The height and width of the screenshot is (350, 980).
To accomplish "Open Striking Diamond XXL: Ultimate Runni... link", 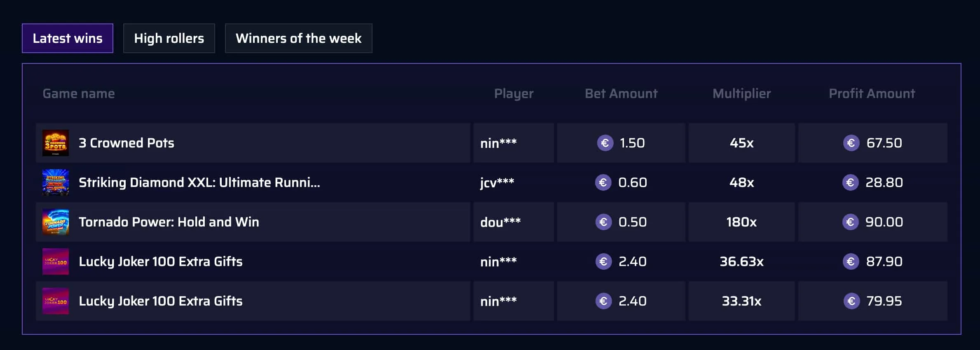I will 199,182.
